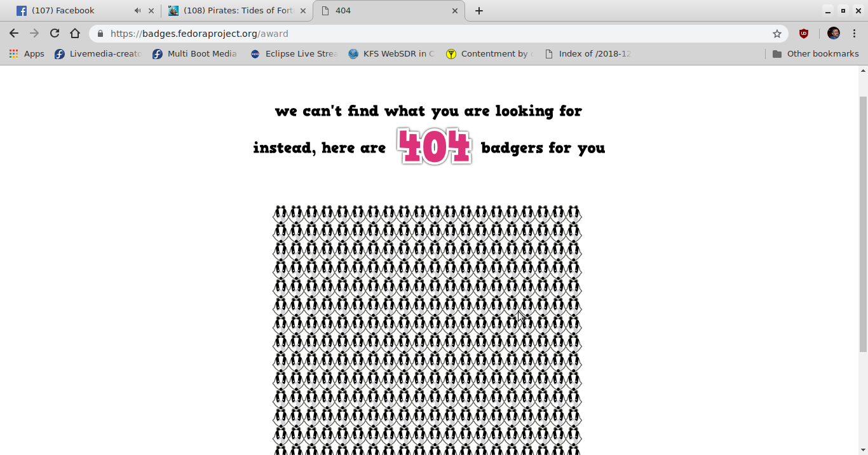Viewport: 868px width, 455px height.
Task: Reload the current page
Action: tap(55, 34)
